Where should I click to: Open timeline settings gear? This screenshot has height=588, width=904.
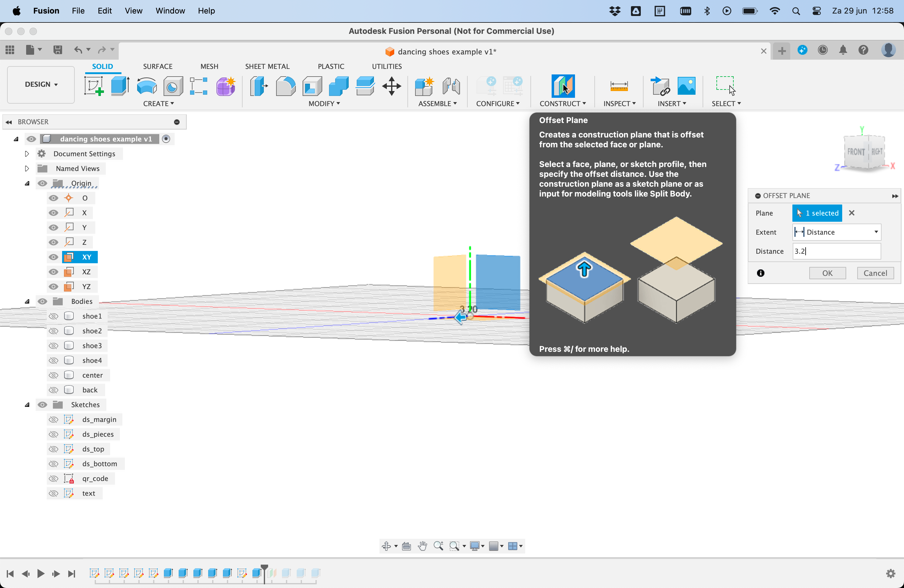(x=891, y=573)
